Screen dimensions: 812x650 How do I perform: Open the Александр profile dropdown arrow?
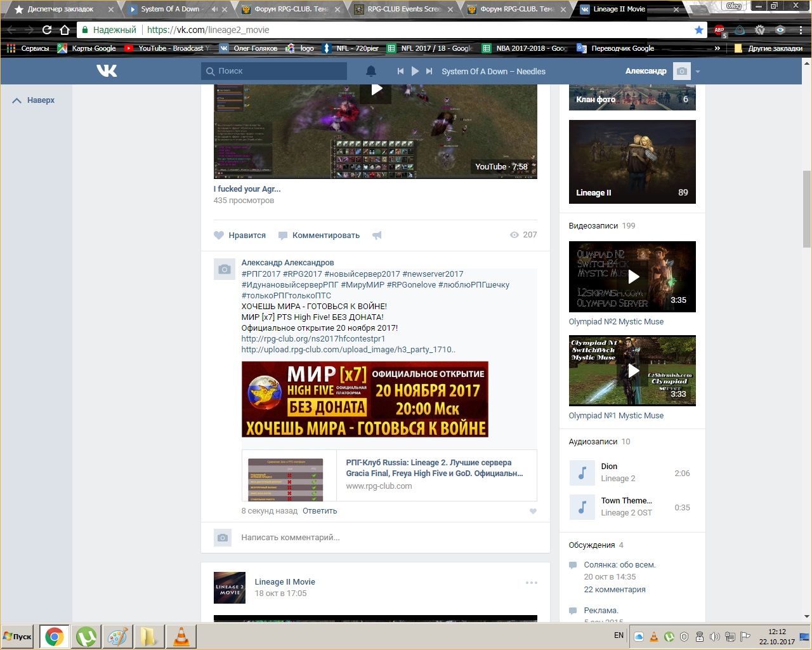click(x=698, y=72)
